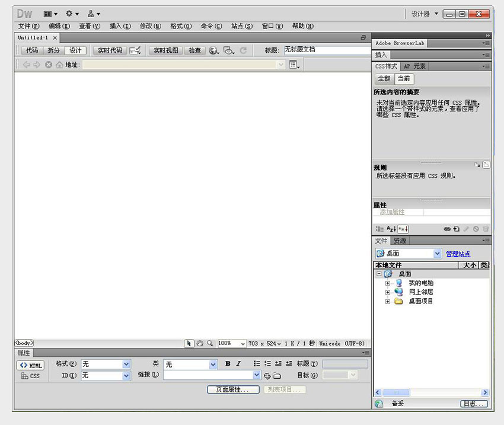Click the 标题 document title field
Screen dimensions: 504x425
click(x=327, y=50)
